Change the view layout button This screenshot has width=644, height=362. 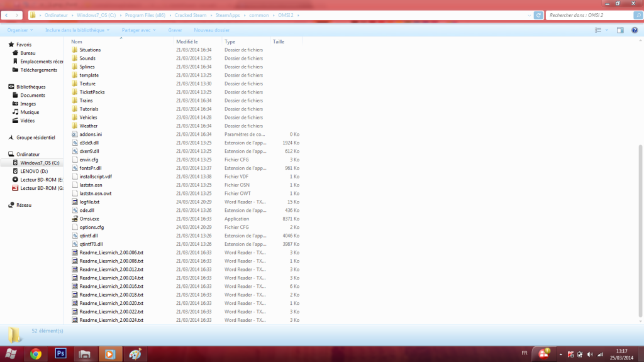pyautogui.click(x=598, y=30)
